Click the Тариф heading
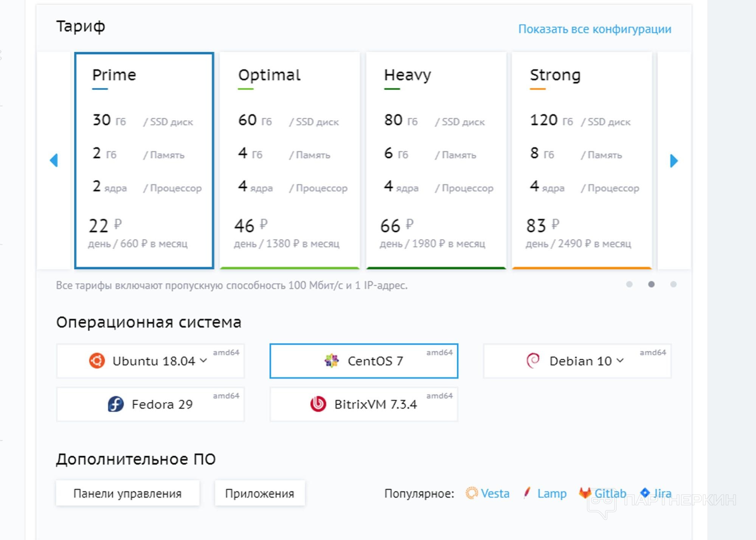 click(81, 26)
